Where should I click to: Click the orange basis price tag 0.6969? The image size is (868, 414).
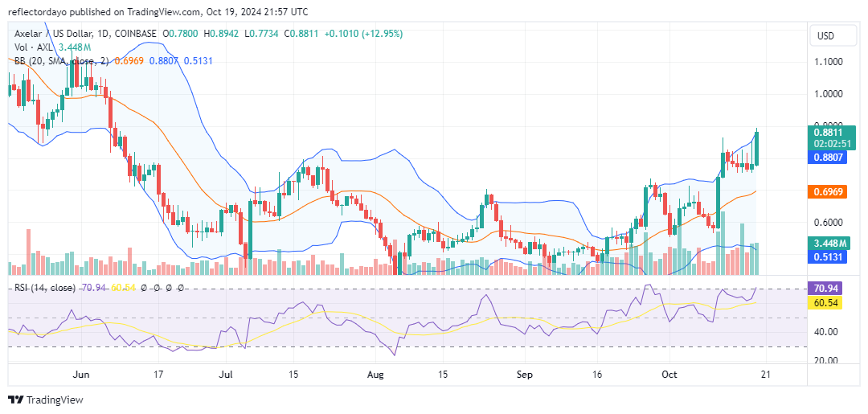pyautogui.click(x=828, y=192)
